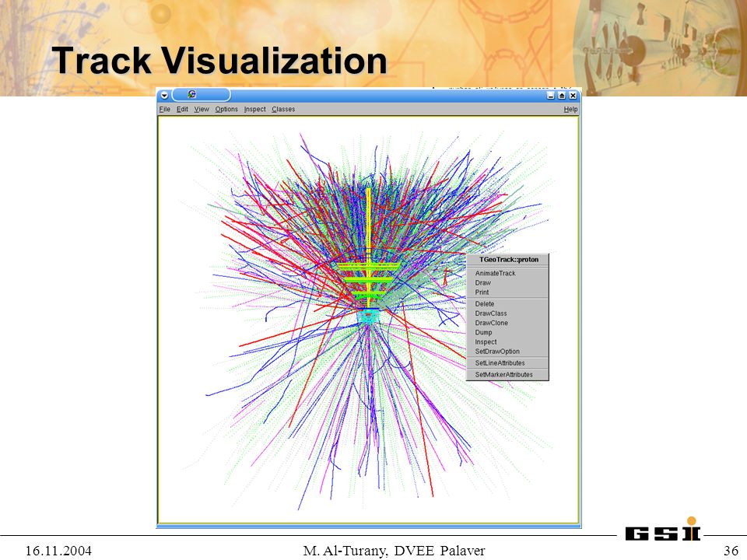The width and height of the screenshot is (747, 560).
Task: Open the Edit menu
Action: point(182,109)
